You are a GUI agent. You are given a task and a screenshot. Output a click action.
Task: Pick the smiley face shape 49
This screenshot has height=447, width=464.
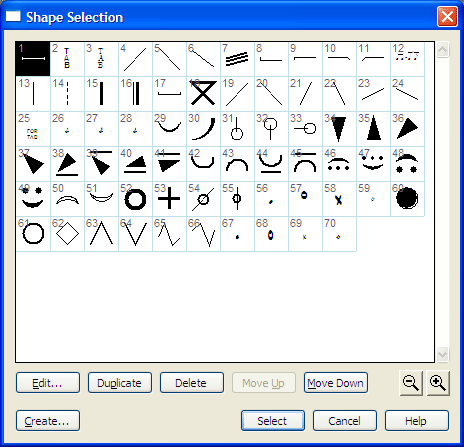click(x=33, y=199)
